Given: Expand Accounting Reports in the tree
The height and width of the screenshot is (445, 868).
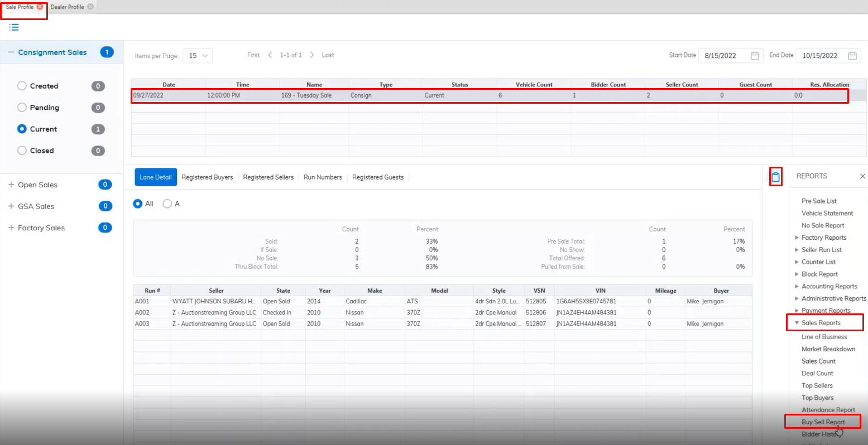Looking at the screenshot, I should (x=797, y=286).
